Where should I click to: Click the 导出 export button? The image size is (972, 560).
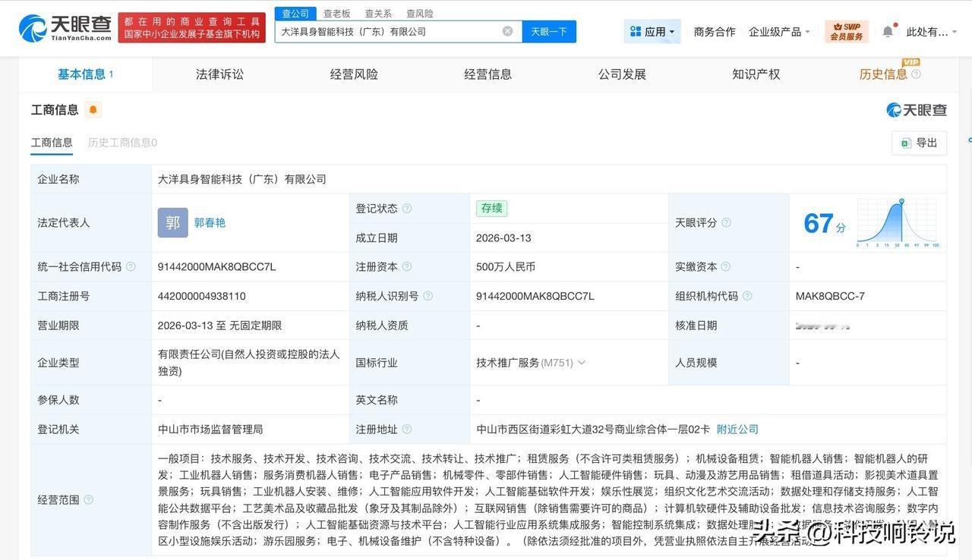919,143
